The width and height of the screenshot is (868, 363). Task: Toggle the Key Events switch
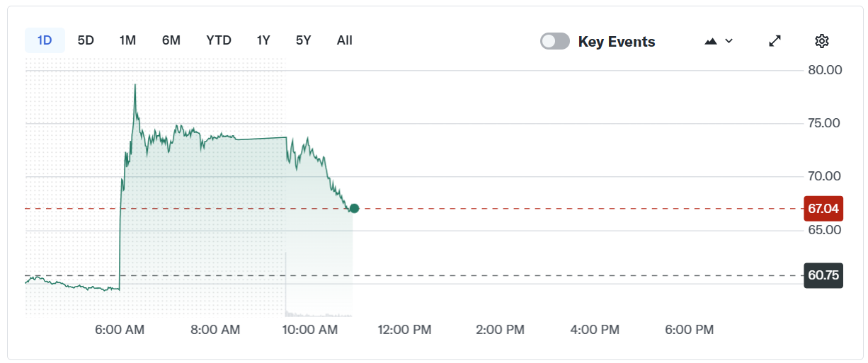point(555,41)
